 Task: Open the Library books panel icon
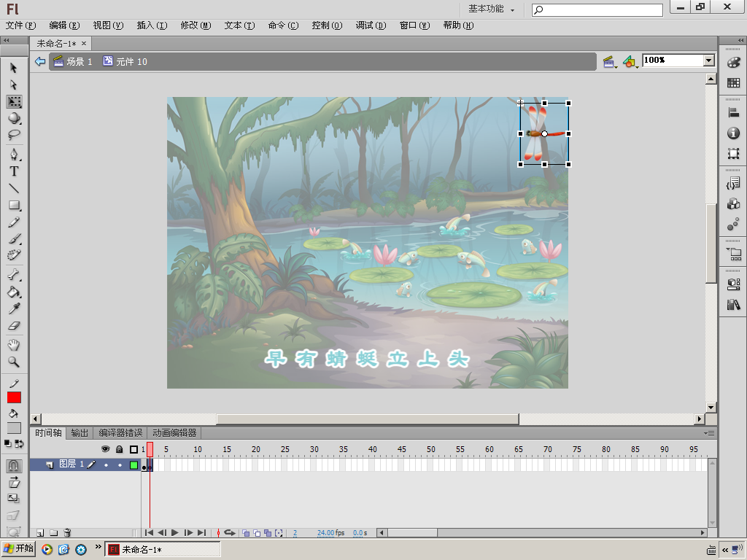[733, 305]
